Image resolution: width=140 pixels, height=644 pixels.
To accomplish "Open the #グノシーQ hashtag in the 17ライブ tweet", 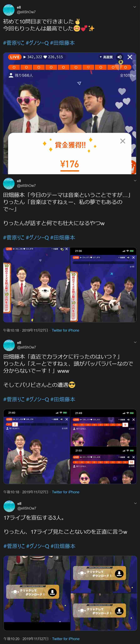I will [x=38, y=546].
